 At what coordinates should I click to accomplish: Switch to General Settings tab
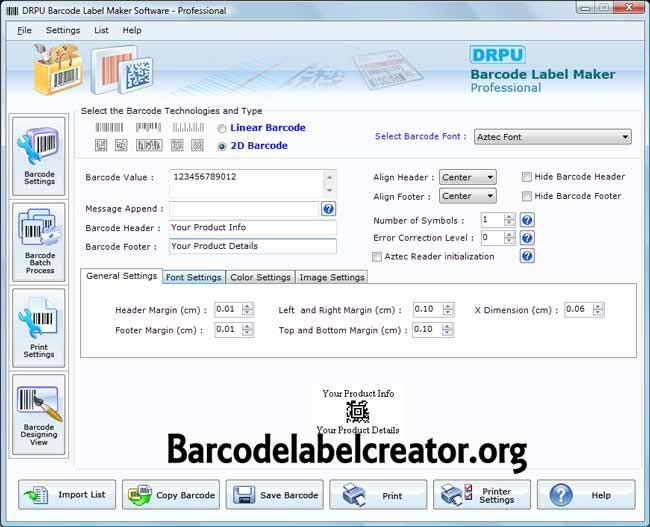tap(121, 276)
